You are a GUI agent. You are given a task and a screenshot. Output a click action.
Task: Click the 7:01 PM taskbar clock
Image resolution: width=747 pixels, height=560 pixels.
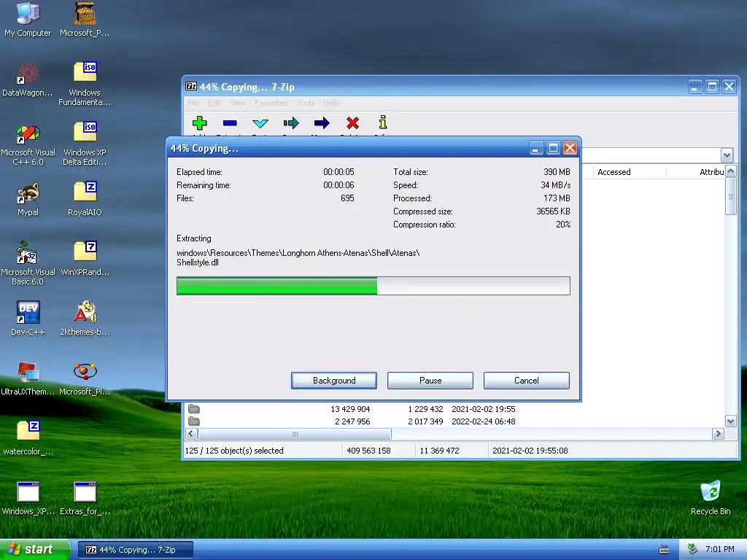[x=719, y=549]
